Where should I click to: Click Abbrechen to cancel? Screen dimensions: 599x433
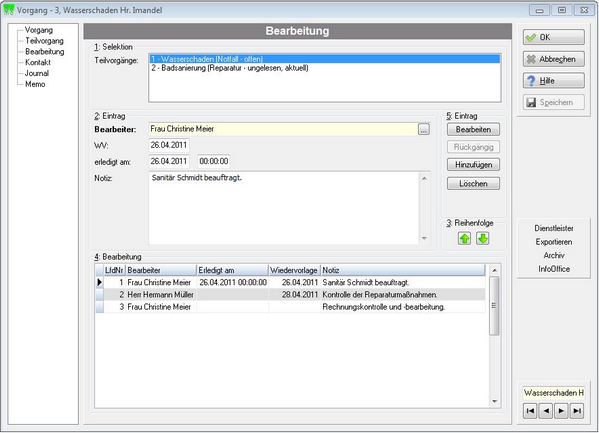coord(554,59)
